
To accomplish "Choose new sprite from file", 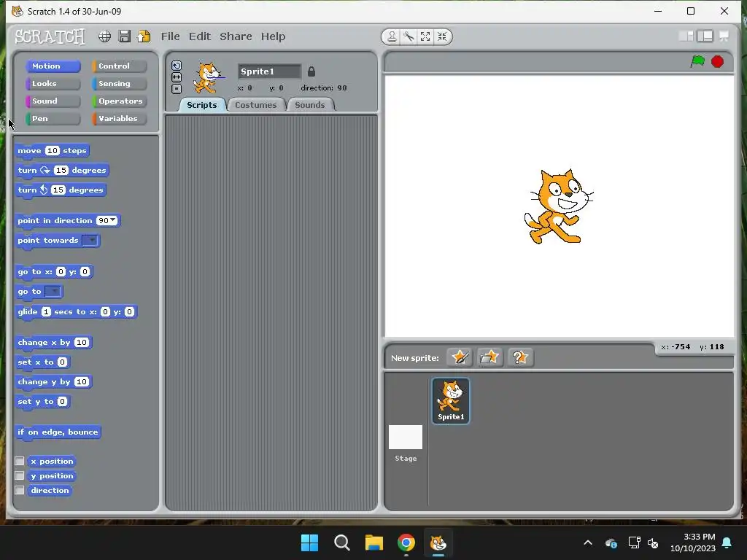I will (x=489, y=357).
